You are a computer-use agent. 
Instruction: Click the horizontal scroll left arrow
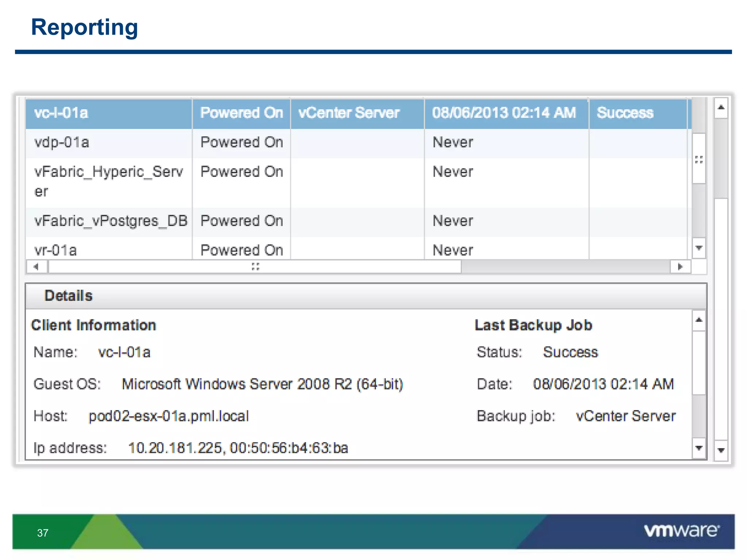click(36, 267)
